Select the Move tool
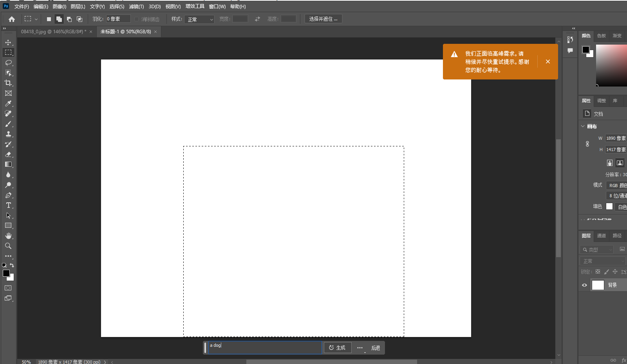The height and width of the screenshot is (364, 627). click(8, 42)
